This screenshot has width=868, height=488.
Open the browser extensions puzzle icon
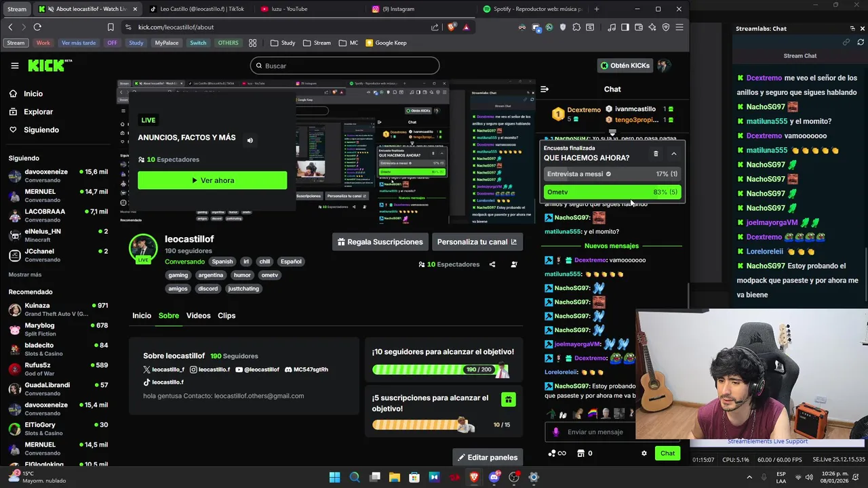pos(576,27)
